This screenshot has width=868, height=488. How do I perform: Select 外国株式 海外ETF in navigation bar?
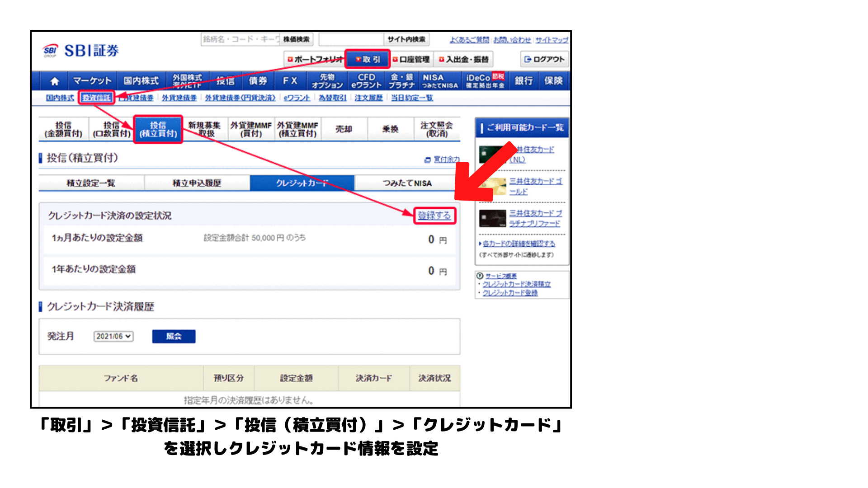click(x=187, y=81)
